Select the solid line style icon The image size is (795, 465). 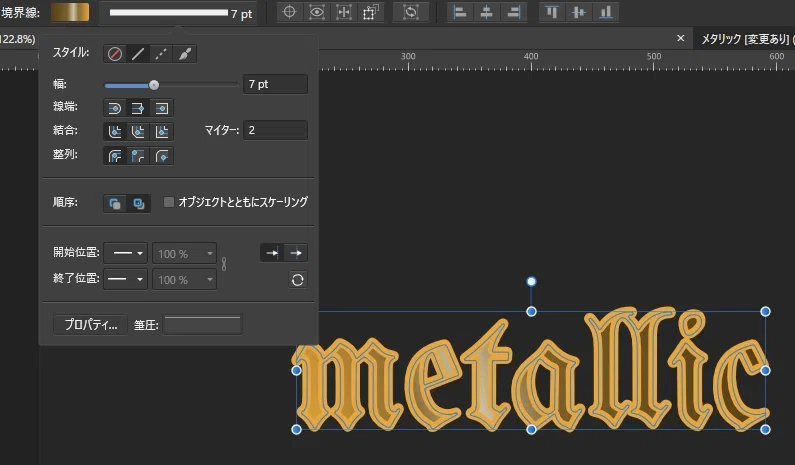tap(138, 54)
